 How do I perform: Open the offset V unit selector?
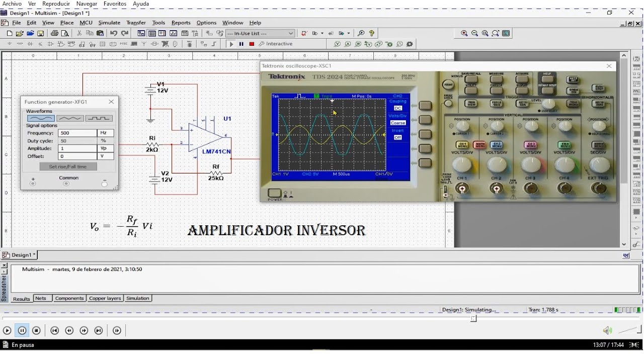click(x=106, y=156)
